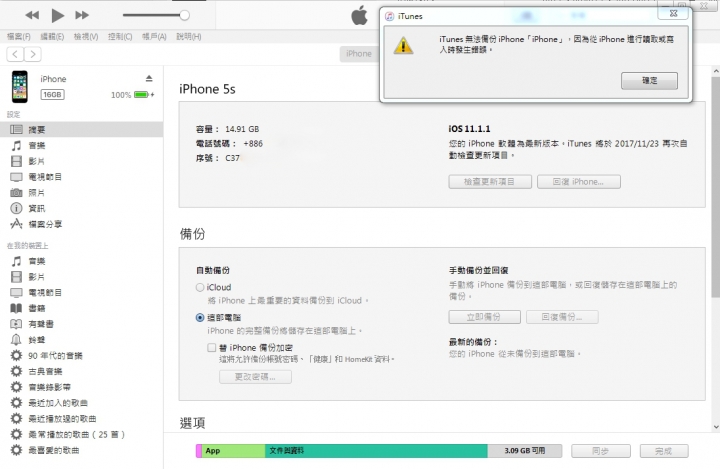Open 影片 under On My Device

click(x=81, y=277)
